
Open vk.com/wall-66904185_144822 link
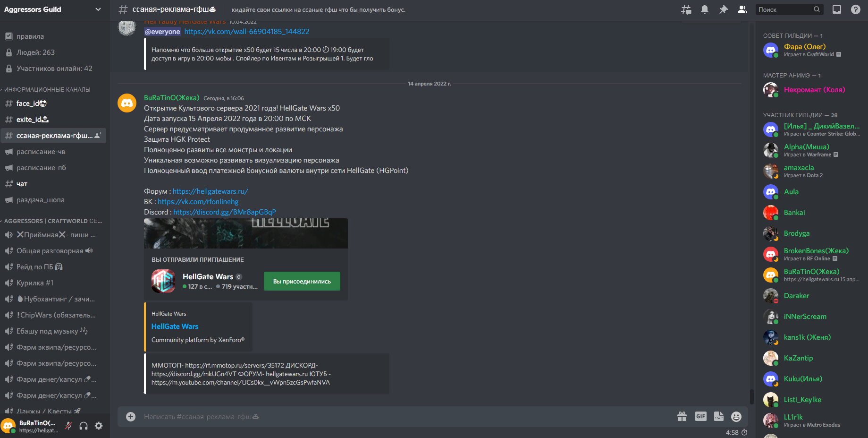click(x=246, y=32)
